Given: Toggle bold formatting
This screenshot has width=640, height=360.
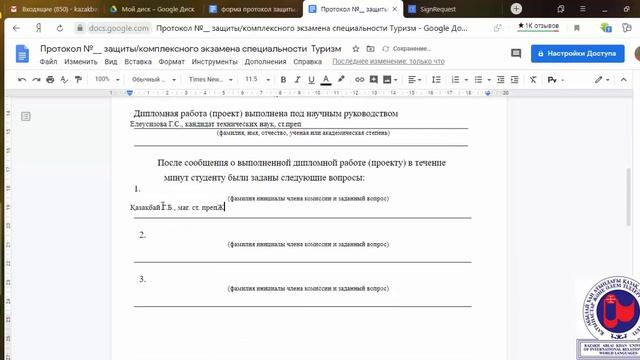Looking at the screenshot, I should 283,80.
